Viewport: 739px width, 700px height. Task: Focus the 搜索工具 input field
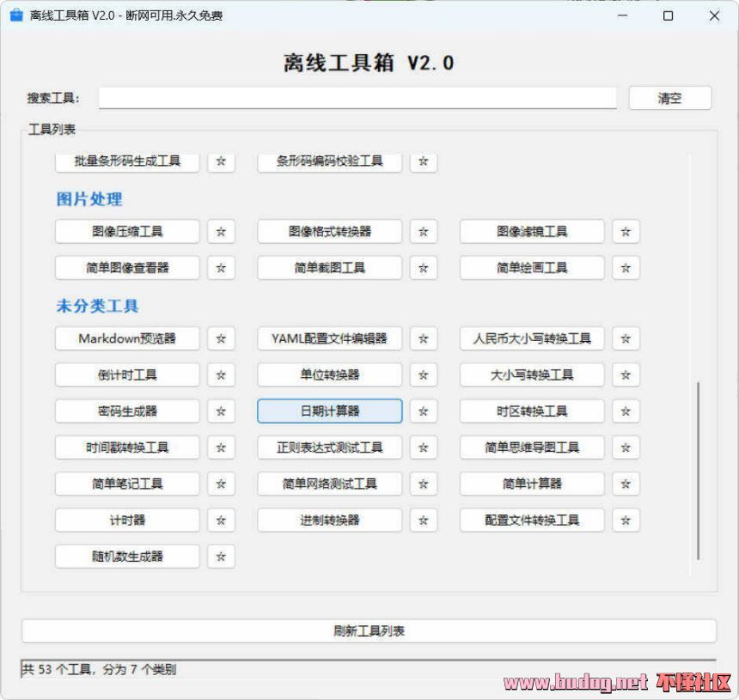click(x=357, y=98)
